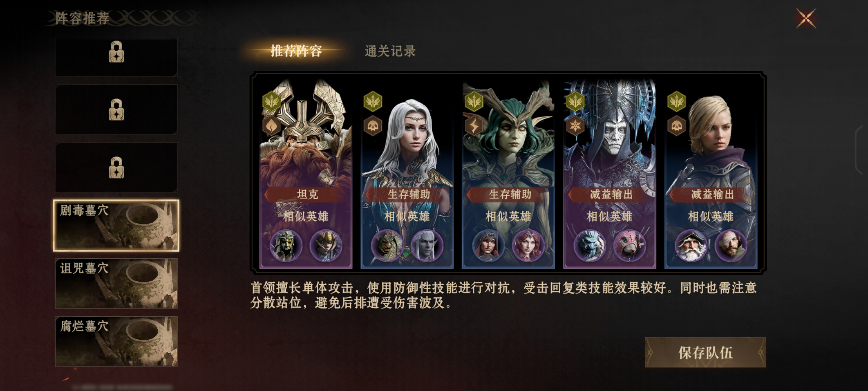868x391 pixels.
Task: Switch to the 通关记录 tab
Action: 390,51
